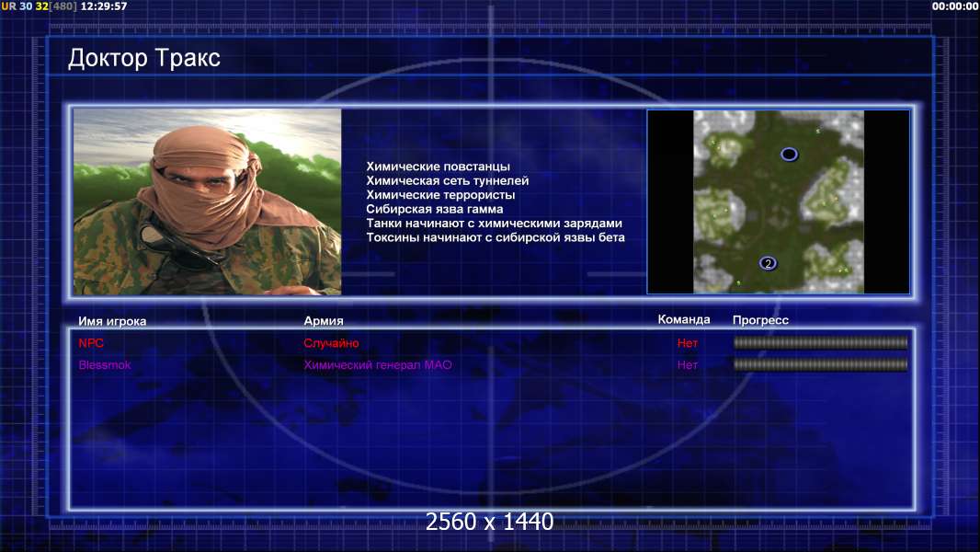
Task: Click the "Химические террористы" line
Action: (440, 195)
